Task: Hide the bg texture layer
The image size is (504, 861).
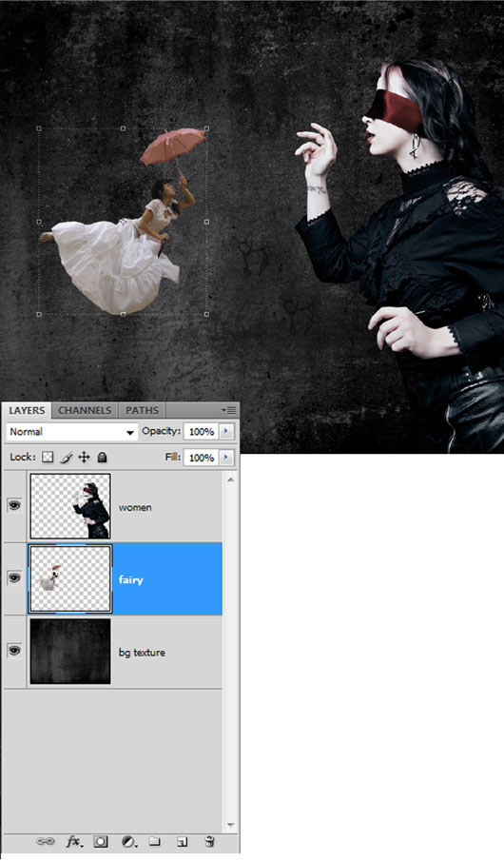Action: (x=14, y=651)
